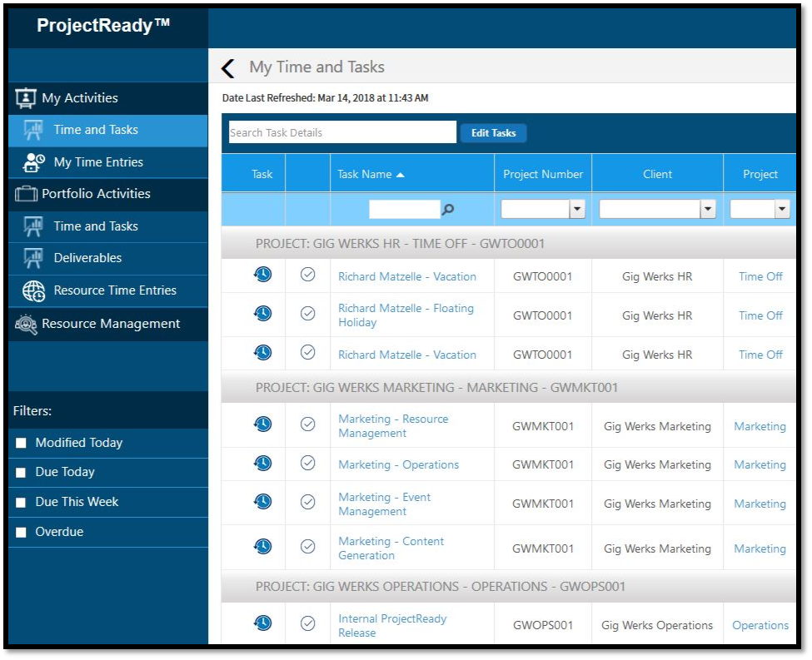Click the Task Name filter search magnifier
The width and height of the screenshot is (812, 660).
pos(448,209)
